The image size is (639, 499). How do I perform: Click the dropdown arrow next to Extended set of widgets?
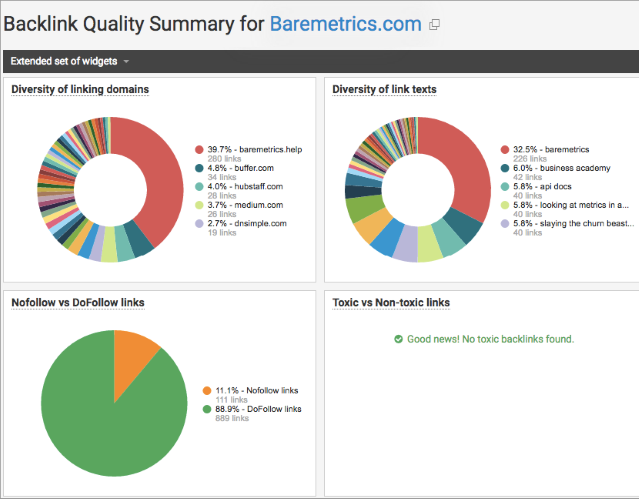(x=126, y=62)
